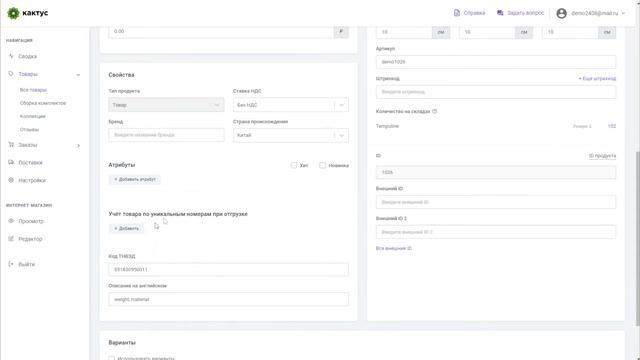Viewport: 640px width, 360px height.
Task: Click the Кактус logo icon
Action: [13, 13]
